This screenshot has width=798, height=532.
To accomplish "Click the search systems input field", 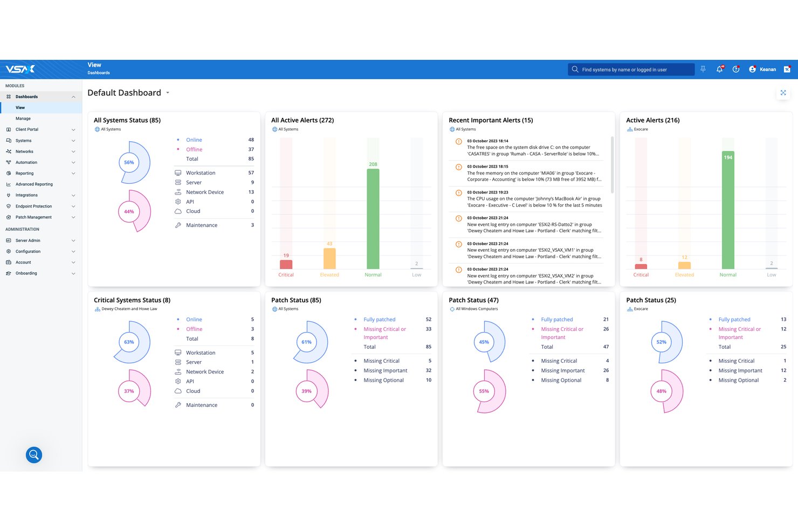I will coord(631,70).
